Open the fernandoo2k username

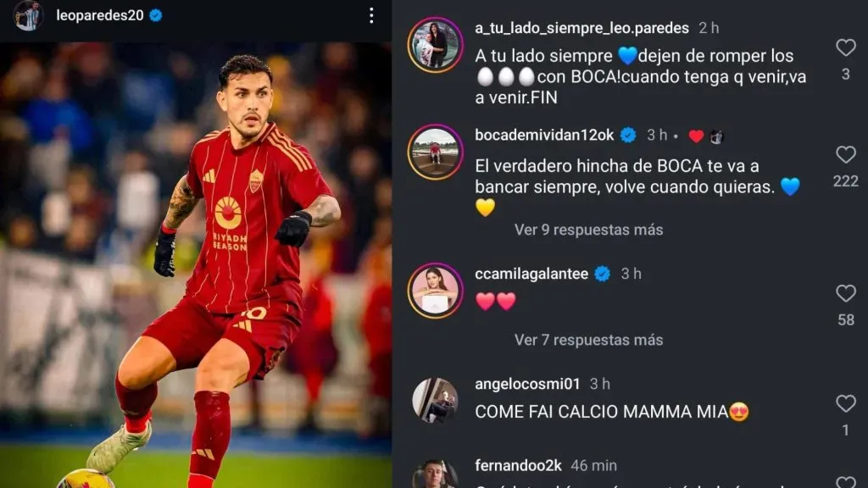518,465
